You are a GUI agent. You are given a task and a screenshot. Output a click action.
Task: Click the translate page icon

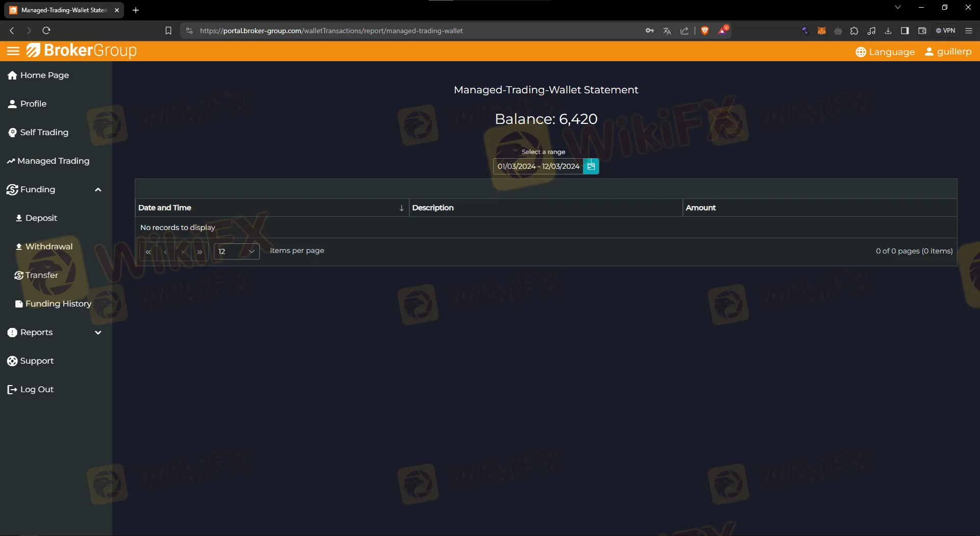pyautogui.click(x=667, y=31)
